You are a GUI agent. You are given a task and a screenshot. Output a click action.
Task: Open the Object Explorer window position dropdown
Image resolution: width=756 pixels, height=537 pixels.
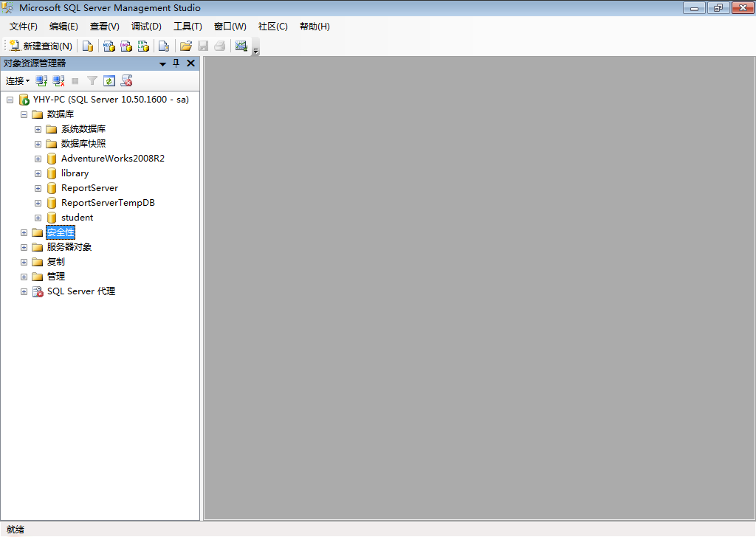[x=163, y=63]
